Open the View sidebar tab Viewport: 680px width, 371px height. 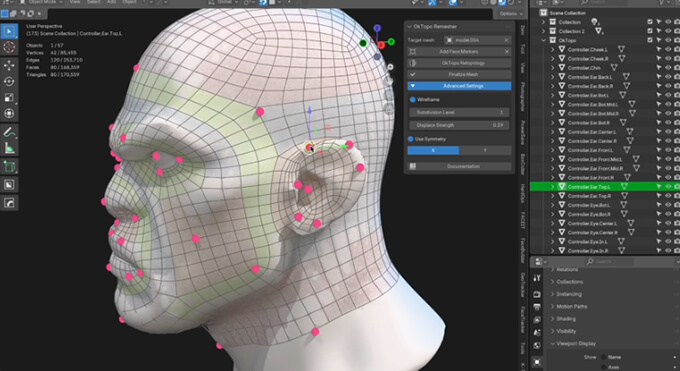coord(523,68)
